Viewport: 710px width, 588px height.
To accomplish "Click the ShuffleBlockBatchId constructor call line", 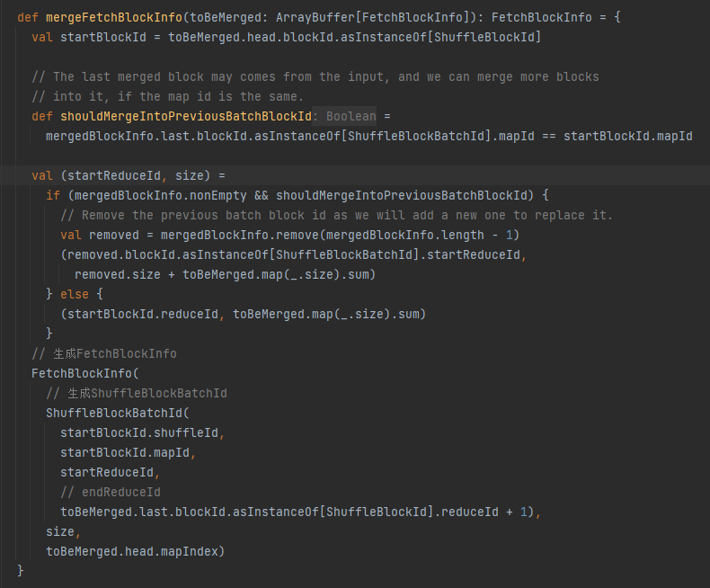I will (117, 413).
